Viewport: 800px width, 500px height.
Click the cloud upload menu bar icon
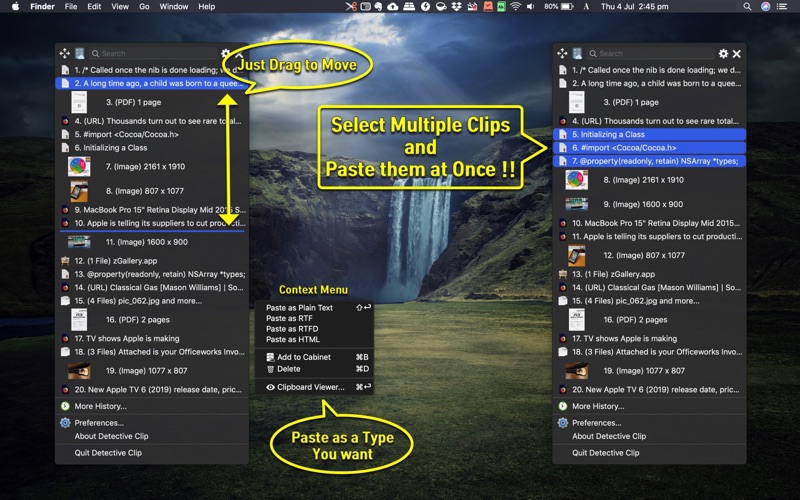point(393,7)
